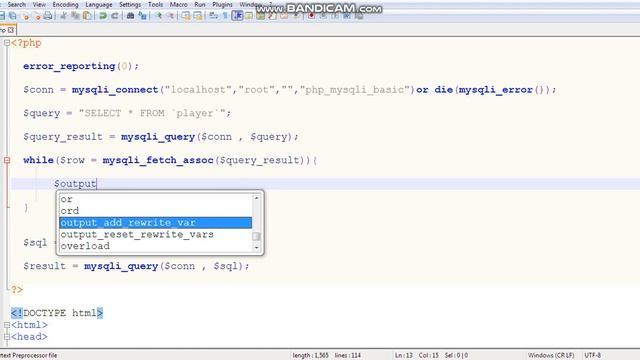Open the View menu
This screenshot has height=360, width=640.
point(39,4)
